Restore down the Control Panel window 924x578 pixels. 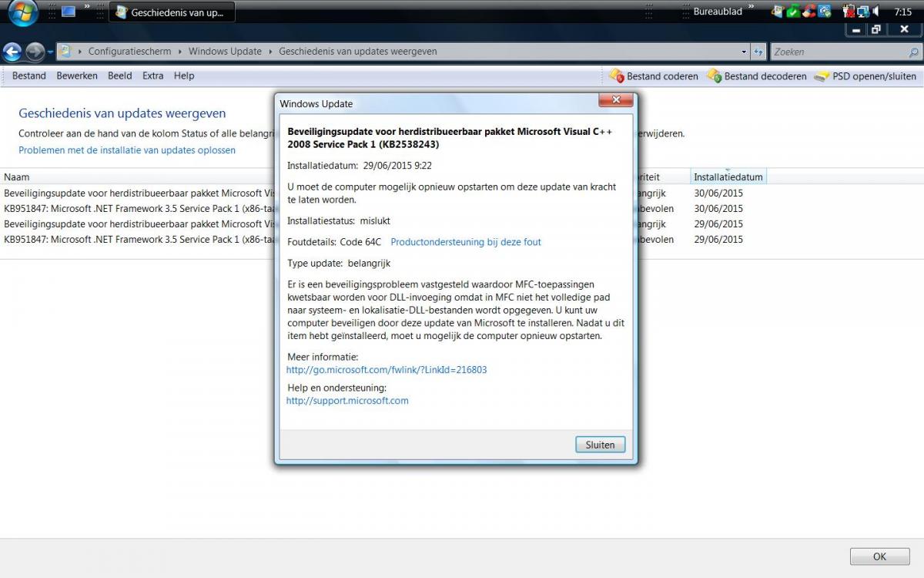click(876, 29)
